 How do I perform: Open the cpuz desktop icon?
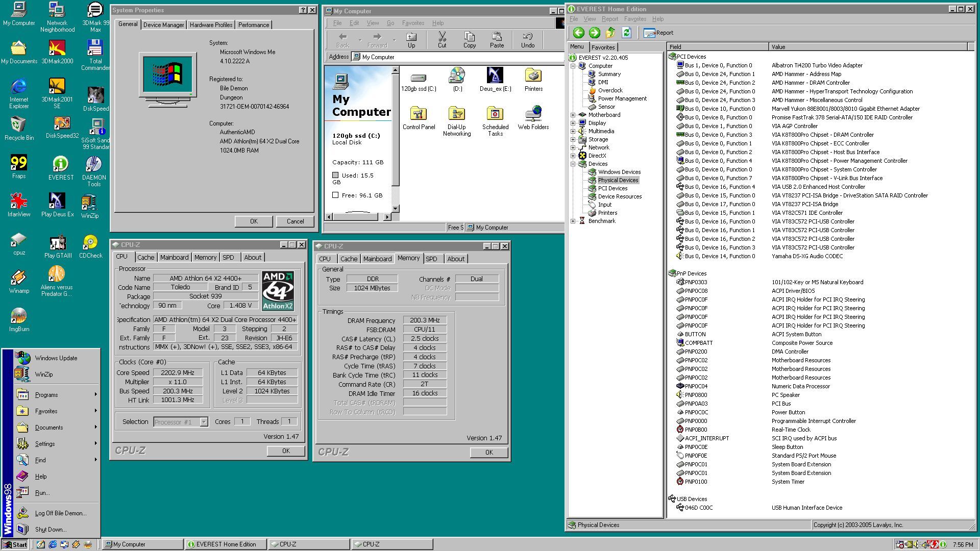19,244
